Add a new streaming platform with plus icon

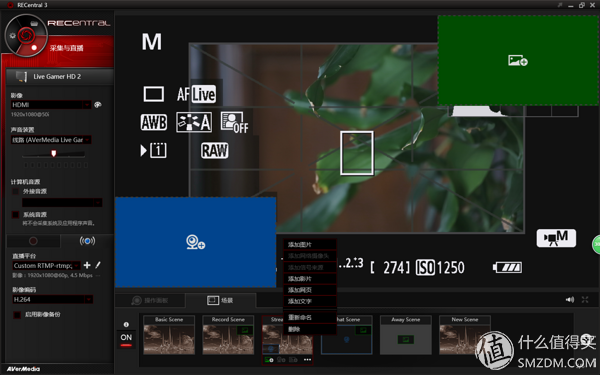(x=87, y=265)
